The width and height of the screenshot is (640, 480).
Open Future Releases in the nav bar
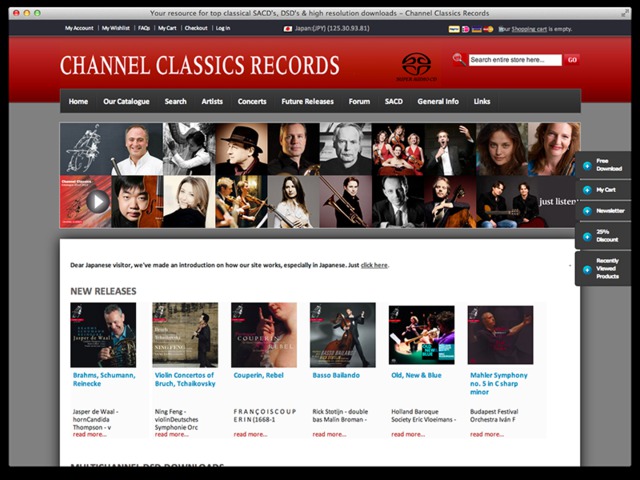(307, 102)
